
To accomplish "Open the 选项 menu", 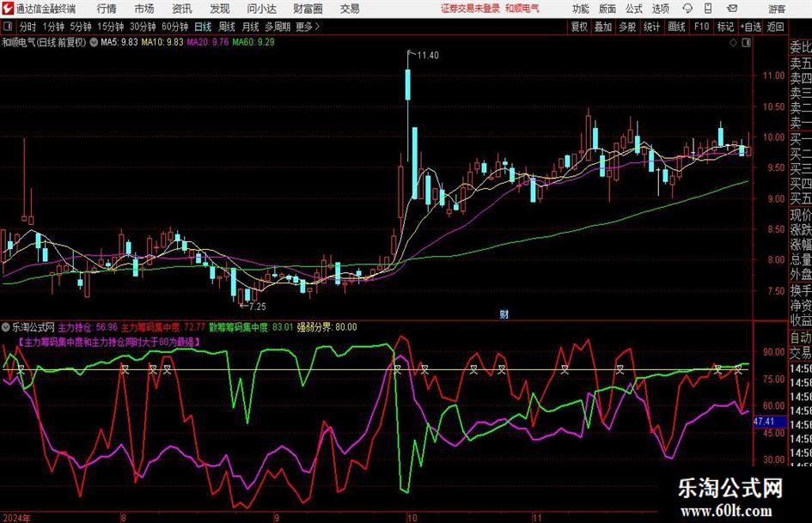I will [x=660, y=9].
